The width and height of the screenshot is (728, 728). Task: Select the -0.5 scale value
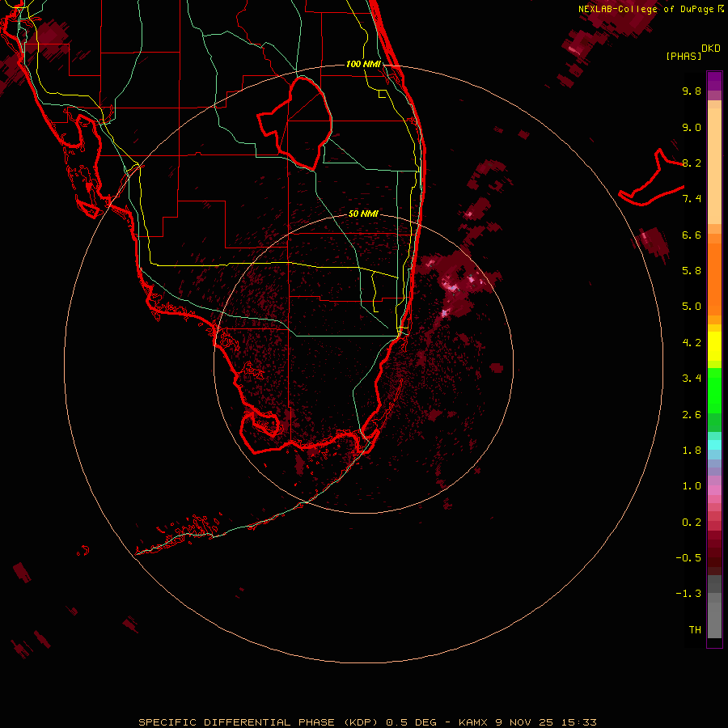[688, 558]
